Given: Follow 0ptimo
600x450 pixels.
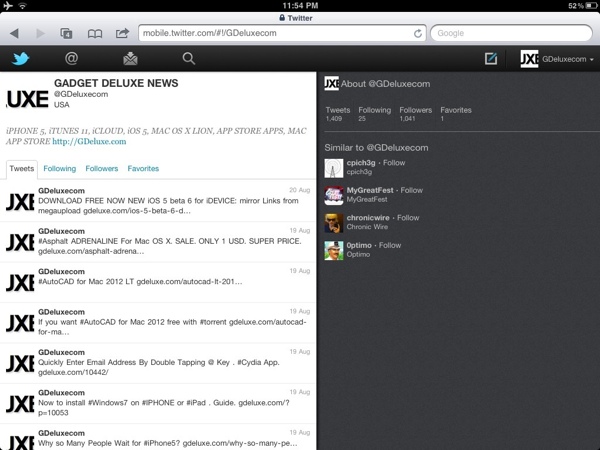Looking at the screenshot, I should [x=390, y=246].
